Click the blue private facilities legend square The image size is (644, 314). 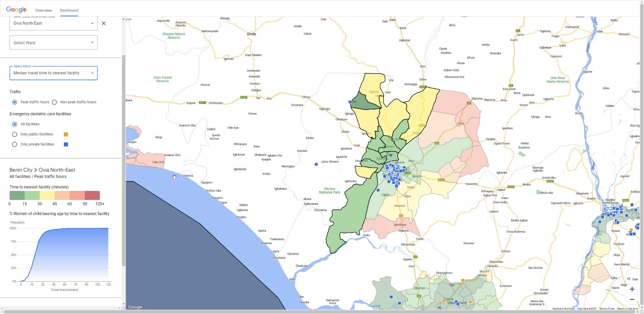[x=66, y=145]
